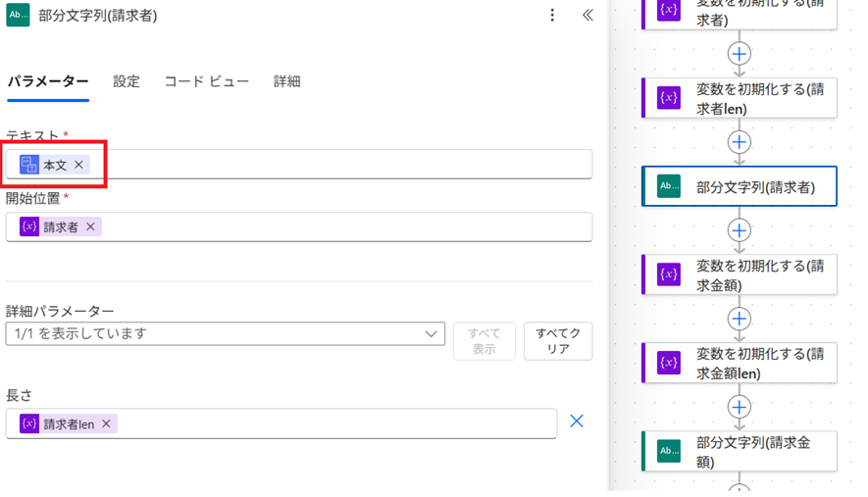Add step below 部分文字列(請求者) node
Screen dimensions: 868x497
pos(739,230)
